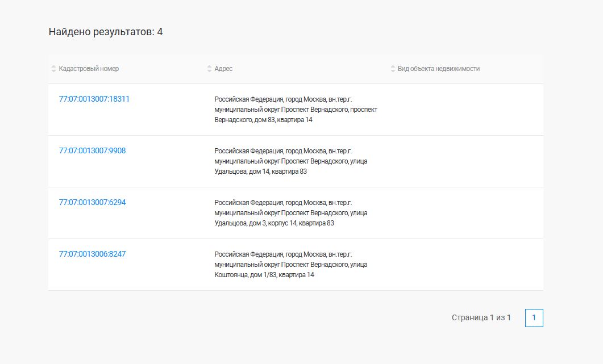The image size is (603, 364).
Task: Click the Страница 1 из 1 label
Action: coord(481,318)
